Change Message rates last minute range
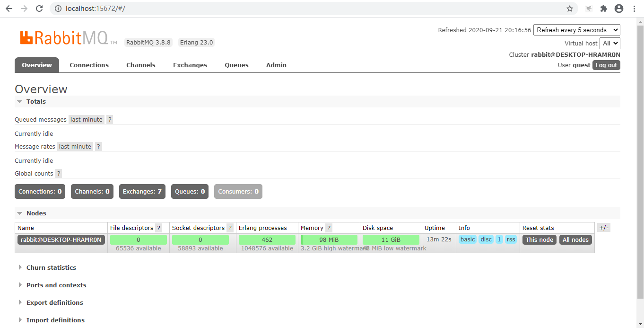644x328 pixels. pos(75,147)
